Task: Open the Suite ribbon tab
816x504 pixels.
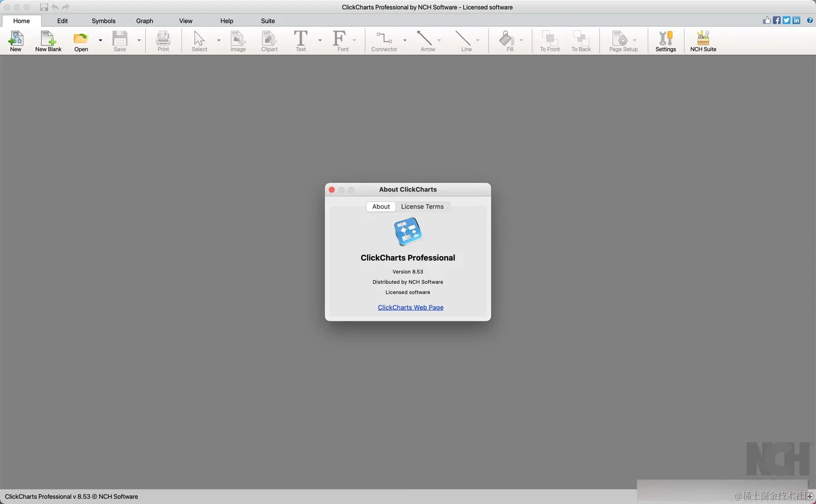Action: [x=268, y=21]
